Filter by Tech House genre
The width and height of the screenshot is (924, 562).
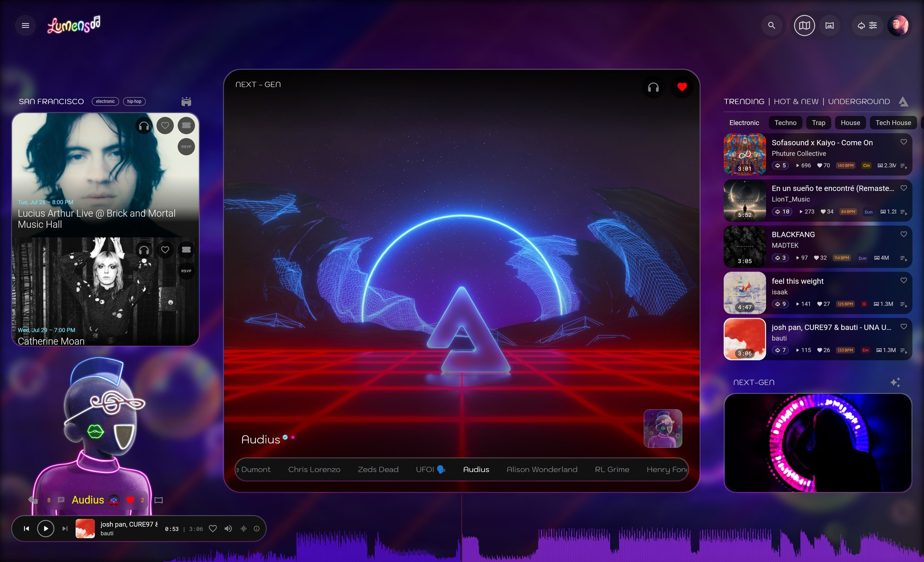893,123
